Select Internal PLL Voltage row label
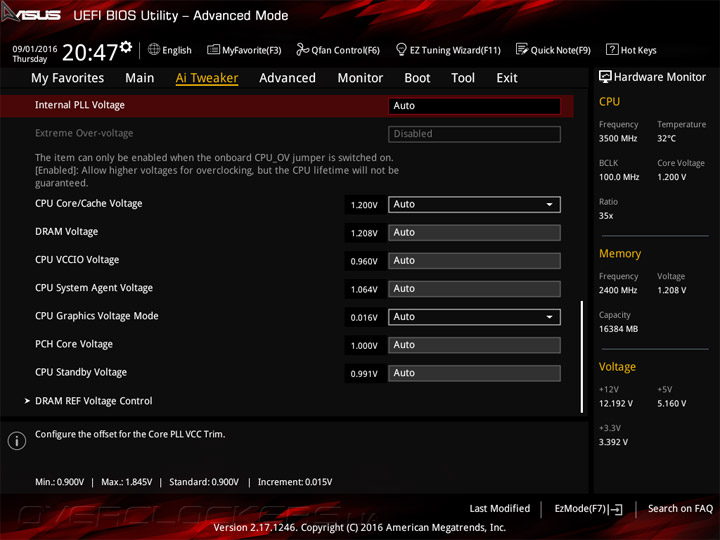The width and height of the screenshot is (720, 540). pyautogui.click(x=80, y=105)
